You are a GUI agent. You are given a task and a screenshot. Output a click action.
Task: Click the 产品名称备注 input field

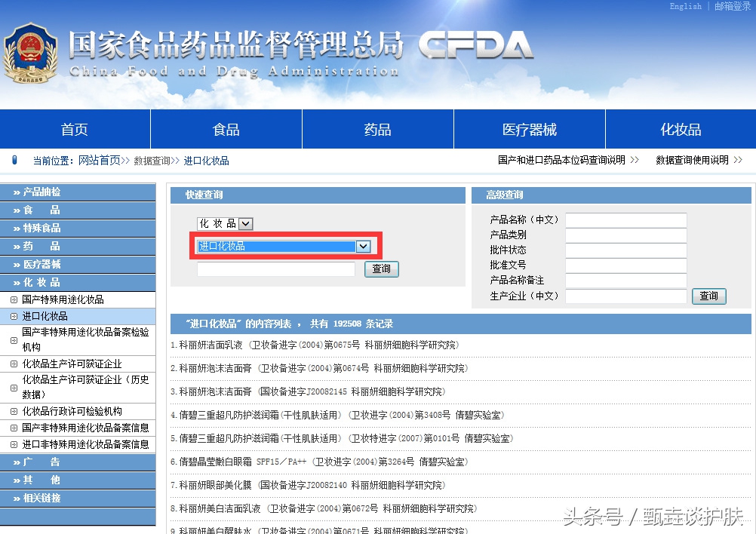[625, 281]
